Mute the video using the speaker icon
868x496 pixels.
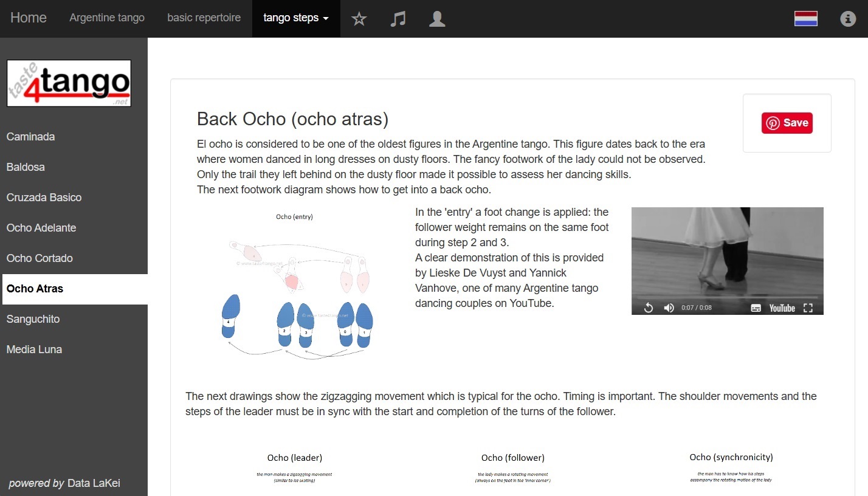coord(669,308)
